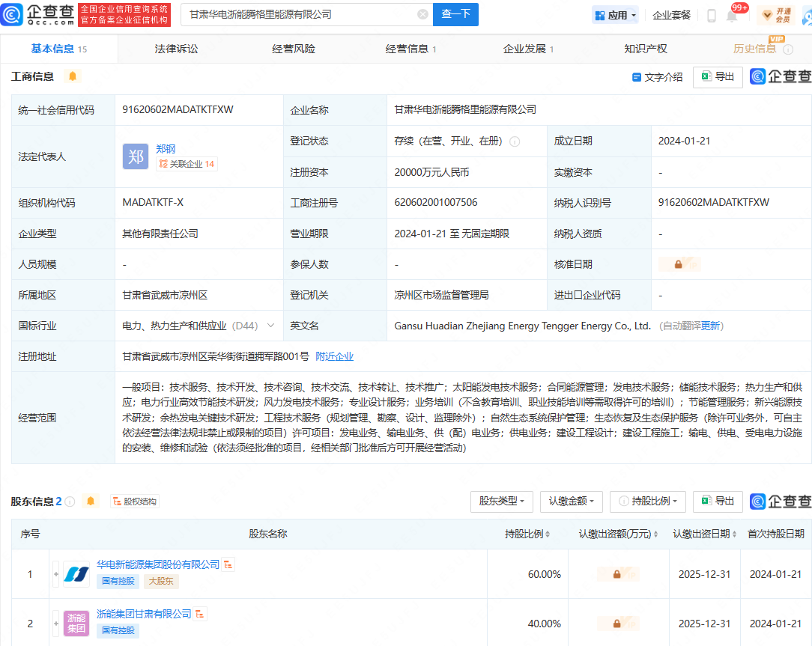Click the info icon next to 登记状态
Viewport: 812px width, 646px height.
(515, 141)
